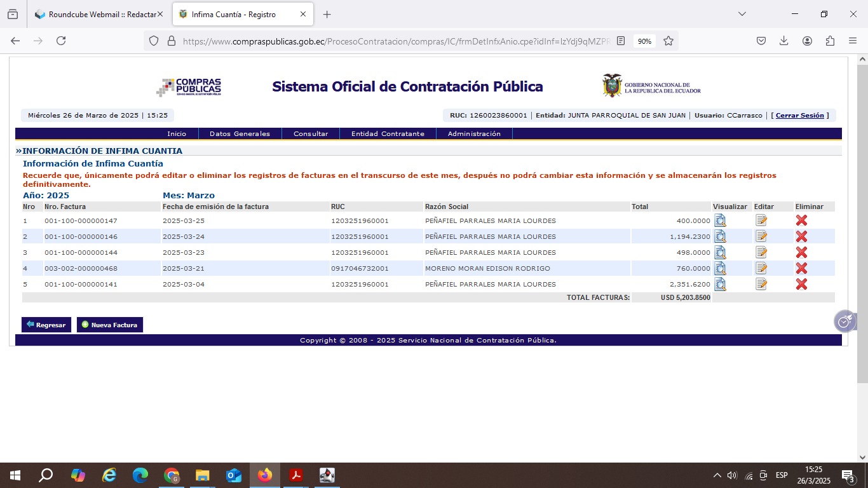View invoice 001-100-000000147 details icon
This screenshot has height=488, width=868.
(720, 220)
